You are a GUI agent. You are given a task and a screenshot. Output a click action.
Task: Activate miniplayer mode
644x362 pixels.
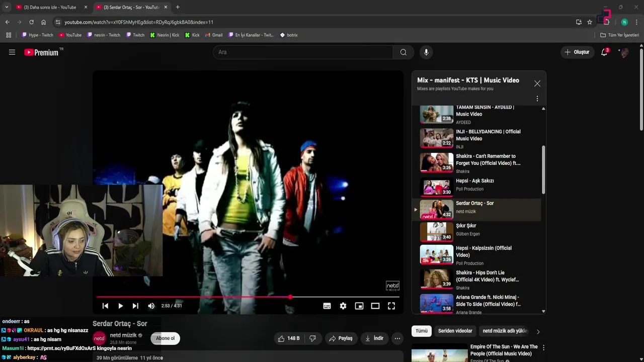[x=359, y=306]
